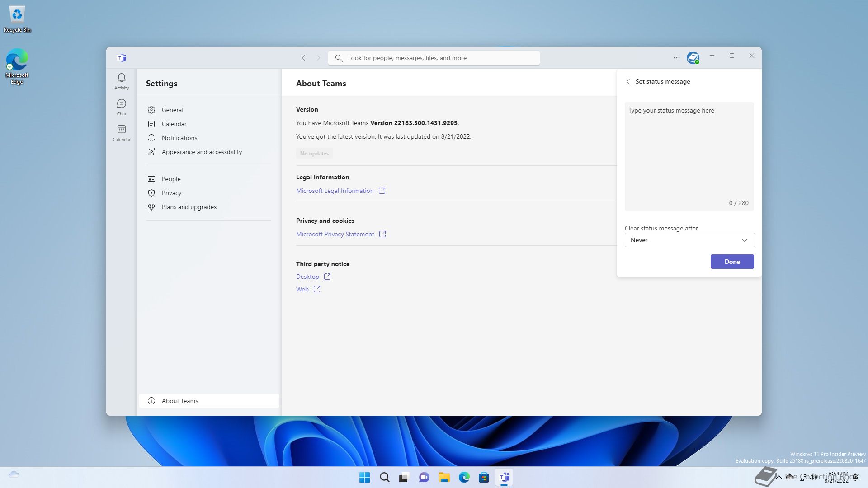Open Microsoft Edge desktop shortcut
This screenshot has height=488, width=868.
tap(17, 66)
